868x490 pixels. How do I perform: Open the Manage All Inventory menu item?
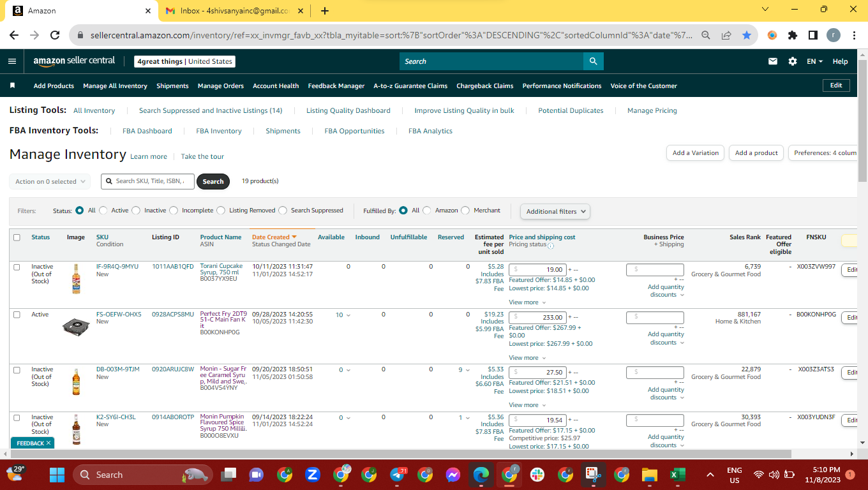115,85
